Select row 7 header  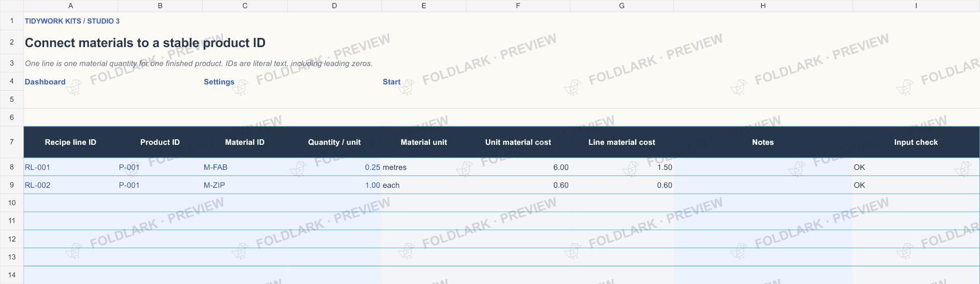[x=12, y=142]
